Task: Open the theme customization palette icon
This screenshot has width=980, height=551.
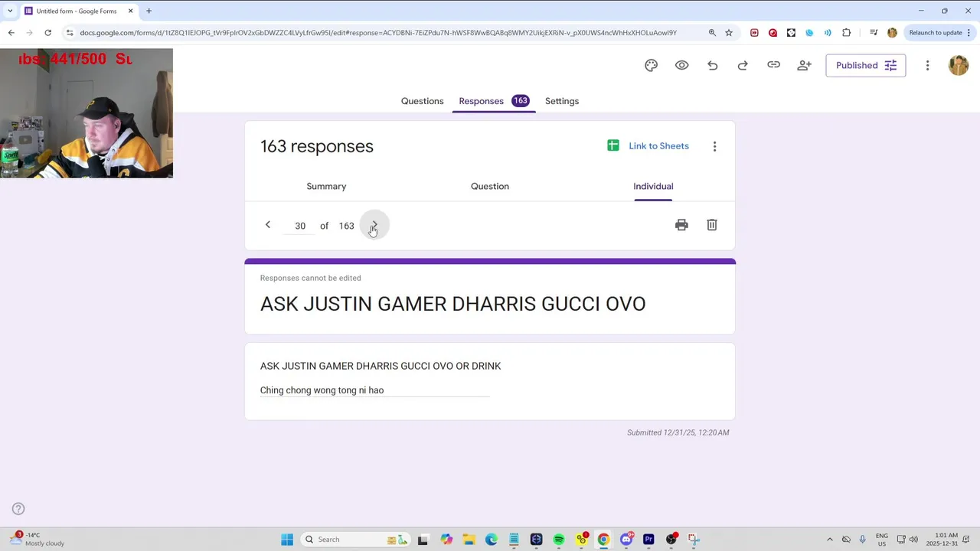Action: (x=651, y=66)
